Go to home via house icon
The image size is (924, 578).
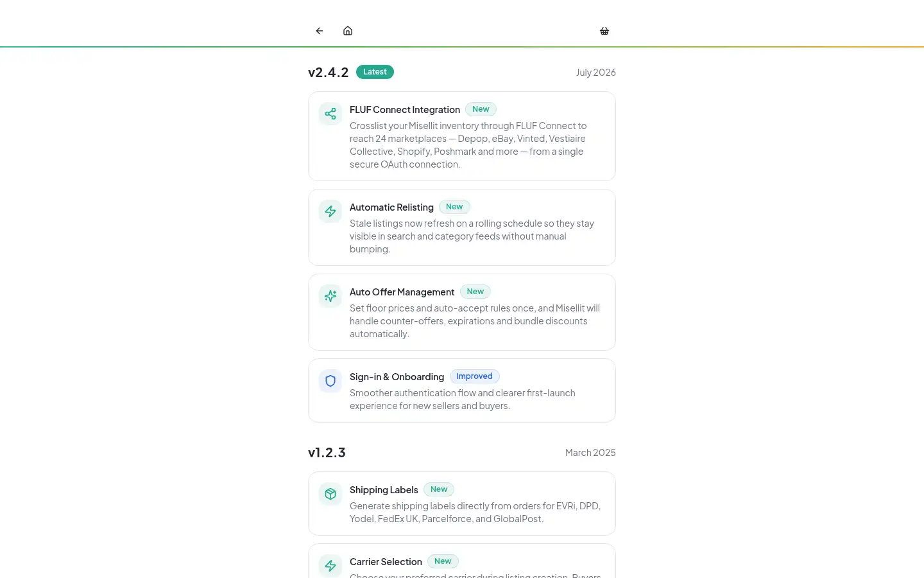(x=348, y=31)
